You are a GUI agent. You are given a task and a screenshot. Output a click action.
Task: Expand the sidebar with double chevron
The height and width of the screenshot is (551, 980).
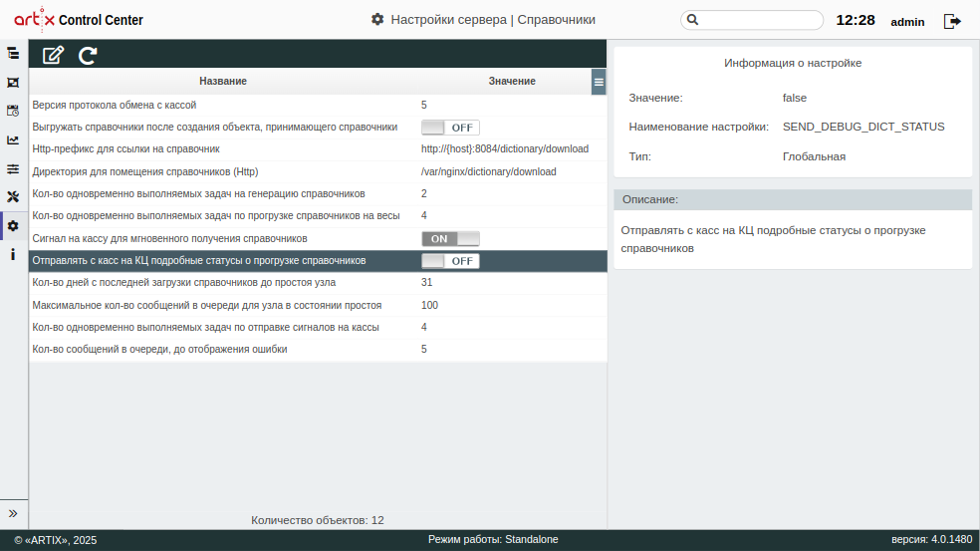[x=13, y=513]
